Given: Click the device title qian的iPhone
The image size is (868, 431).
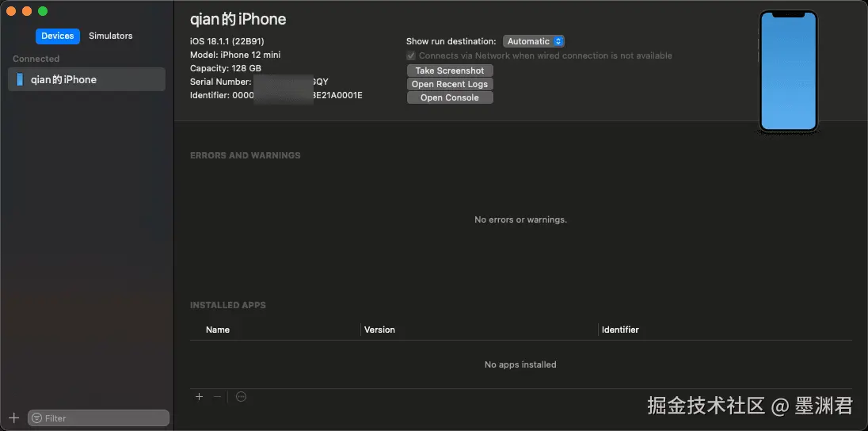Looking at the screenshot, I should (238, 19).
